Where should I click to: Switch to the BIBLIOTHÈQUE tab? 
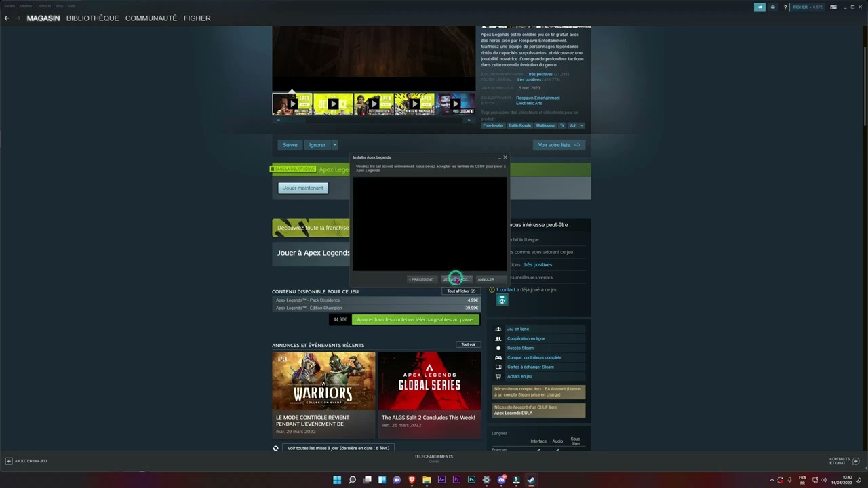tap(92, 18)
